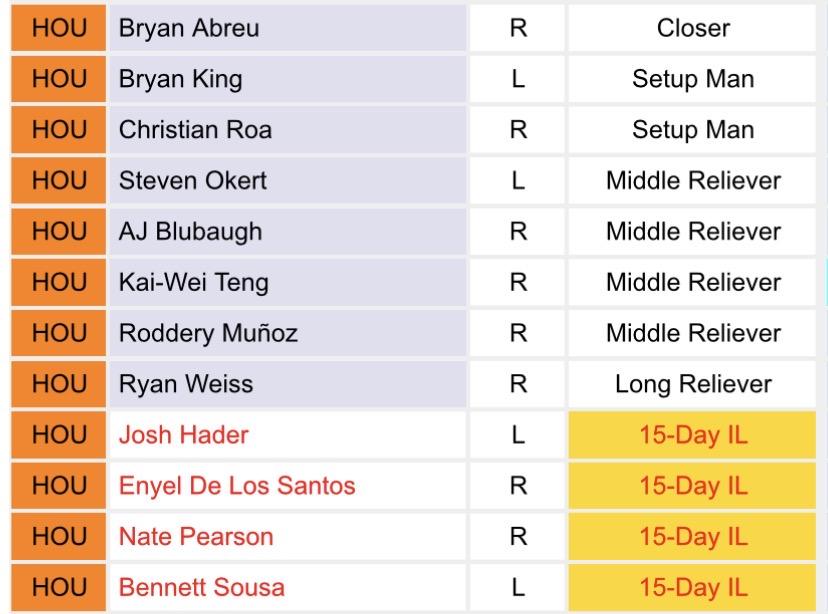Select Christian Roa in the bullpen list

pos(195,130)
